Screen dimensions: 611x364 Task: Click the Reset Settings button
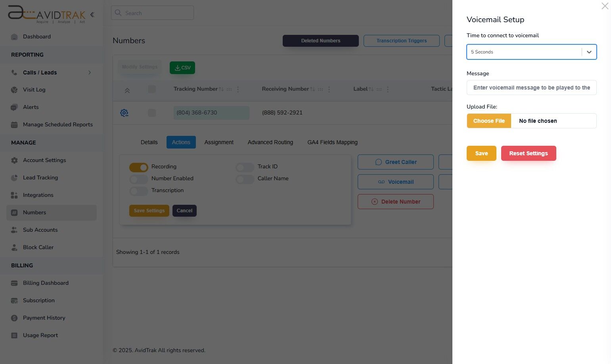[x=529, y=153]
